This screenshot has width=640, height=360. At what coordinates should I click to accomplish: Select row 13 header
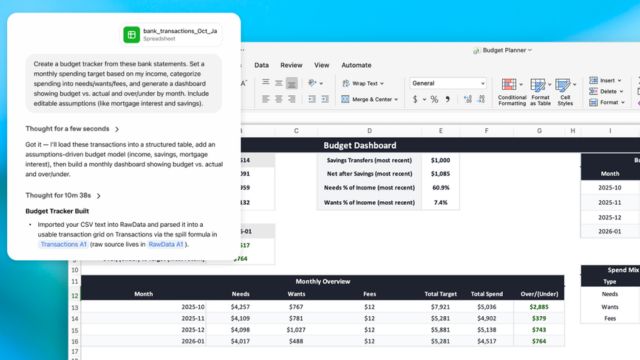click(x=75, y=307)
